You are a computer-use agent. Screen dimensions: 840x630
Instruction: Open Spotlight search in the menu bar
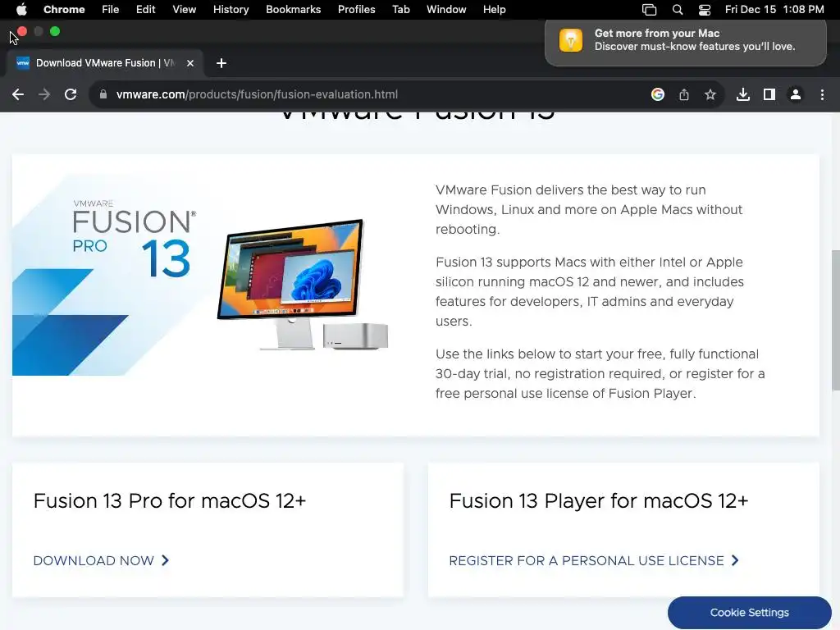coord(677,10)
